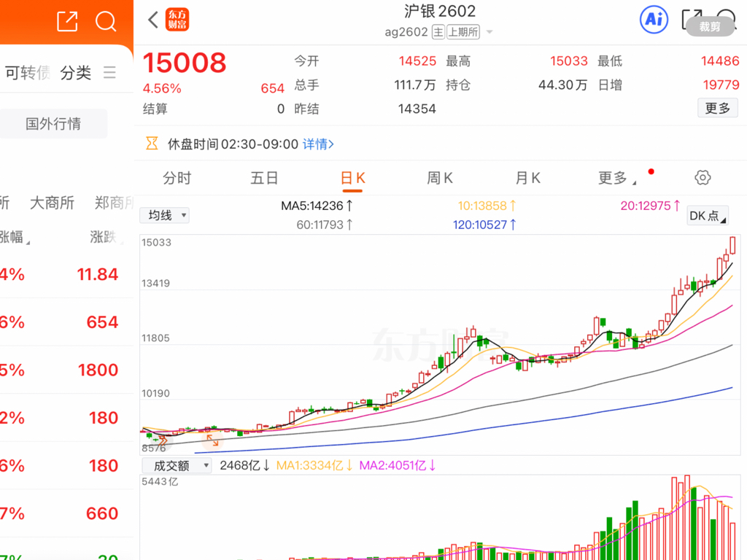
Task: Click the hourglass trading-break icon
Action: coord(152,144)
